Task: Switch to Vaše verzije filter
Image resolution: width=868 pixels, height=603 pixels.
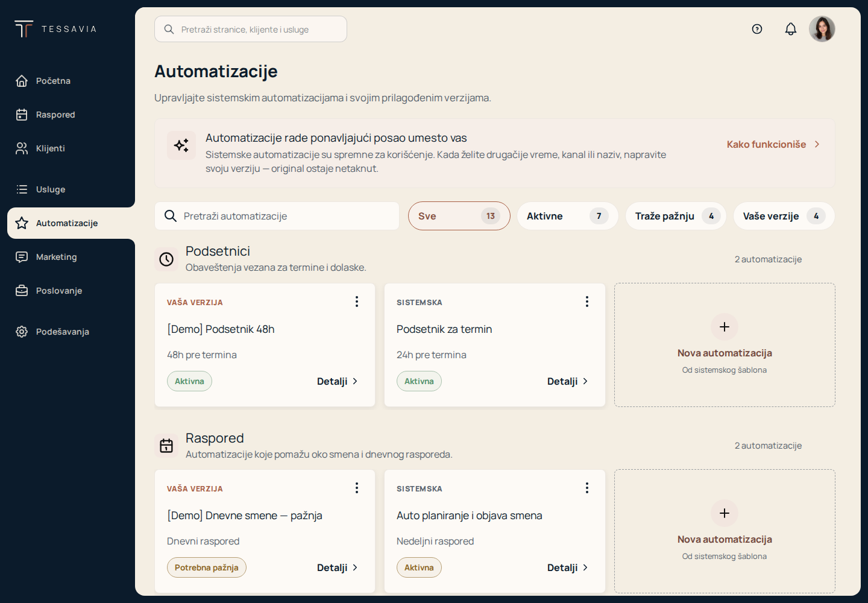Action: tap(784, 216)
